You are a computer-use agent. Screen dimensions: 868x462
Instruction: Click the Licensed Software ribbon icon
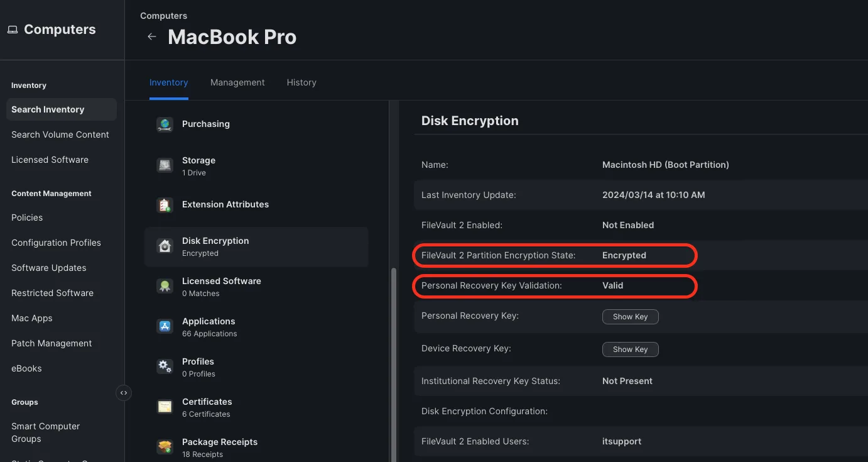[165, 287]
